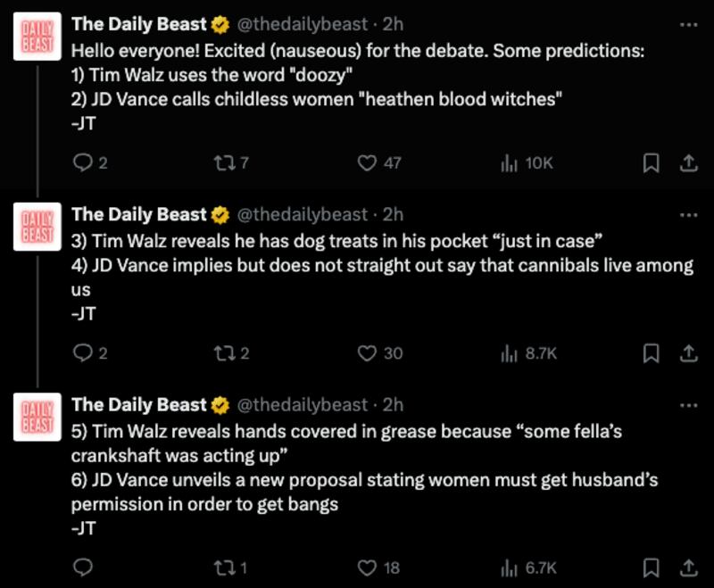
Task: Open more options on first tweet
Action: pos(688,24)
